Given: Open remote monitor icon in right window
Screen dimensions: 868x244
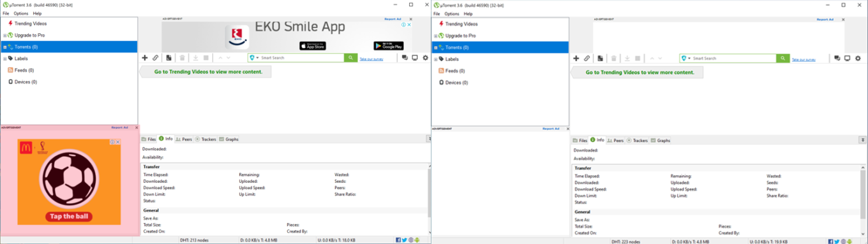Looking at the screenshot, I should click(x=847, y=59).
